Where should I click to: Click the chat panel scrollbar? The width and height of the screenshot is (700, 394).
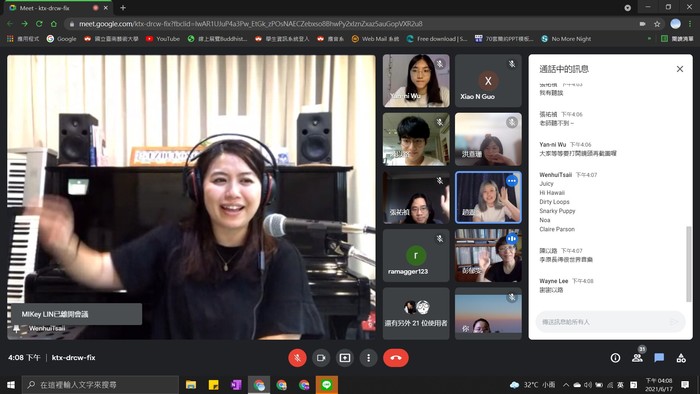point(688,263)
